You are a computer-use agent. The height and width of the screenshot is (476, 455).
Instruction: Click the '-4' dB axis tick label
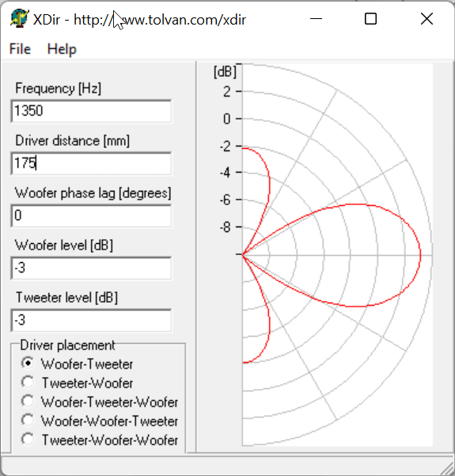226,173
